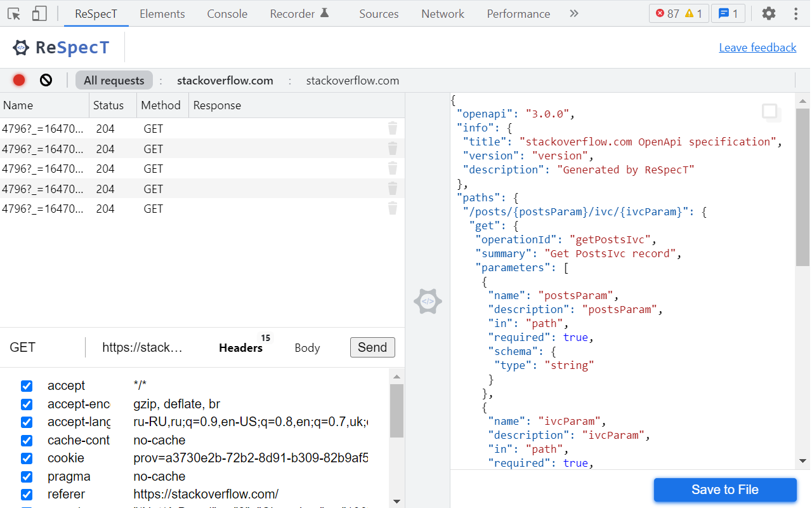Select the Headers tab of the request
This screenshot has width=812, height=508.
(x=240, y=348)
